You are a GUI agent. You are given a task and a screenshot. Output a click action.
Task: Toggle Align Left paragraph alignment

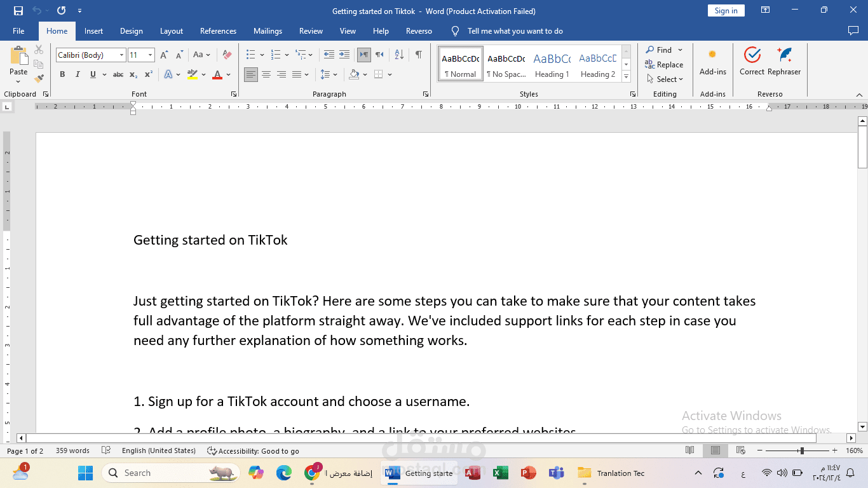[x=251, y=74]
